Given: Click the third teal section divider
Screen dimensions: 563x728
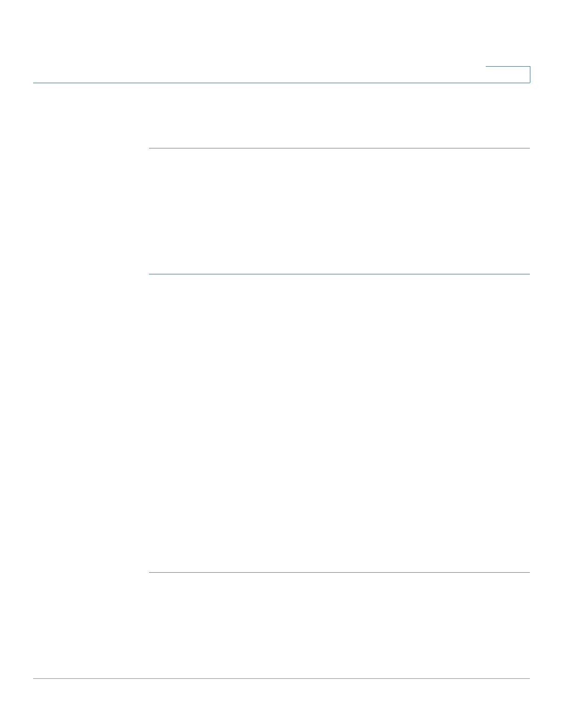Looking at the screenshot, I should (x=339, y=572).
